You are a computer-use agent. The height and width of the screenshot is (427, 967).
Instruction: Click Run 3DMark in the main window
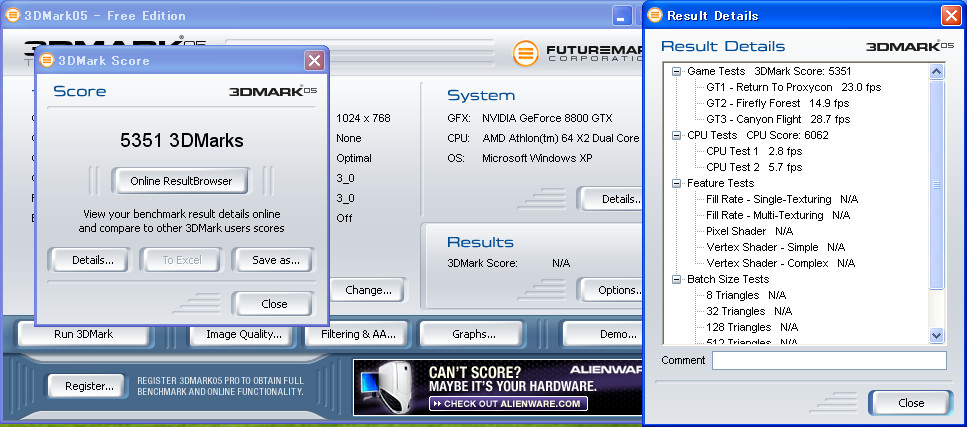tap(83, 334)
